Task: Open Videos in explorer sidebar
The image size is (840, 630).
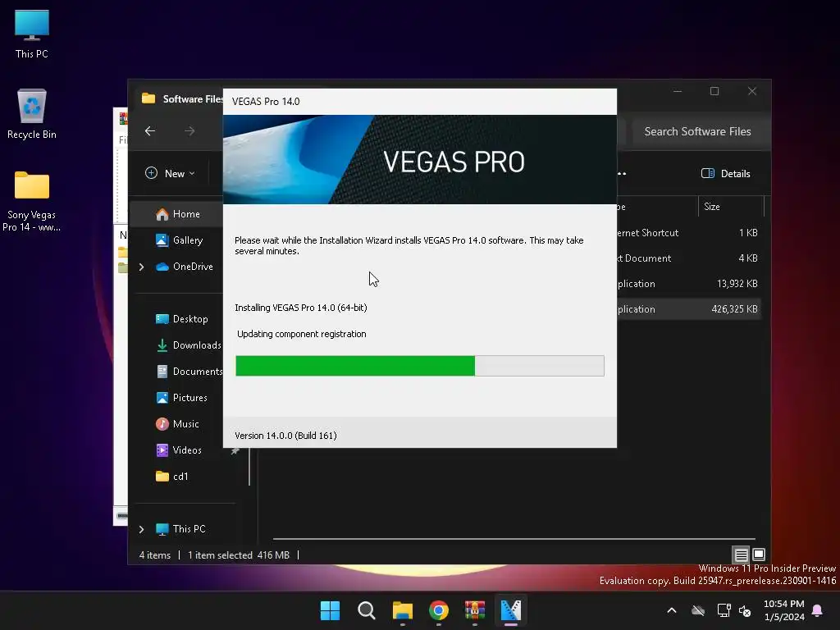Action: pos(179,450)
